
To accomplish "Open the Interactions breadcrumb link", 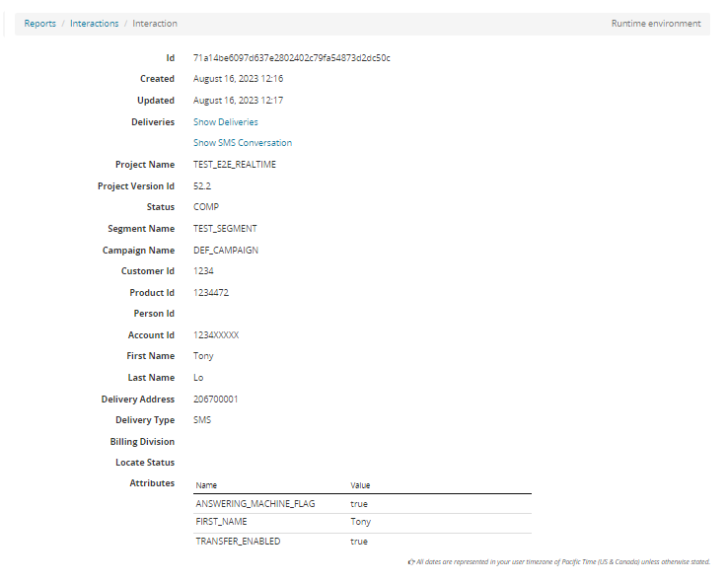I will 94,24.
